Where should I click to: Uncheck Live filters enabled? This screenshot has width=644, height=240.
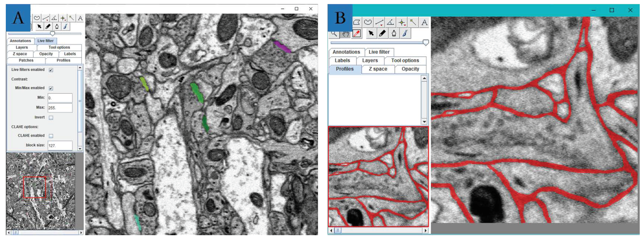tap(51, 70)
